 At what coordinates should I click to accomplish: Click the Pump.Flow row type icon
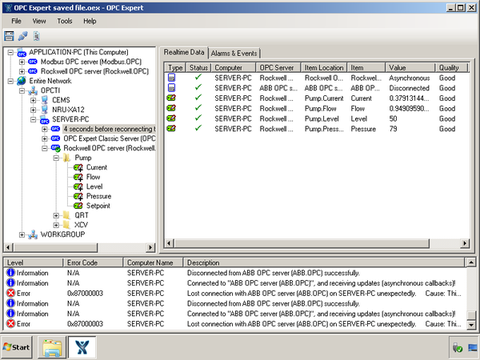(171, 108)
